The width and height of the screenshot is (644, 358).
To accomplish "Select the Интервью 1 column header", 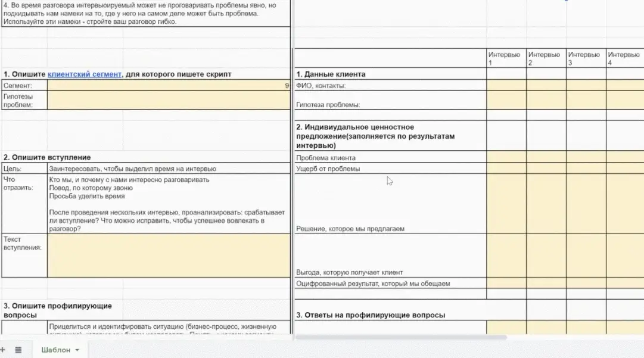I will tap(506, 58).
